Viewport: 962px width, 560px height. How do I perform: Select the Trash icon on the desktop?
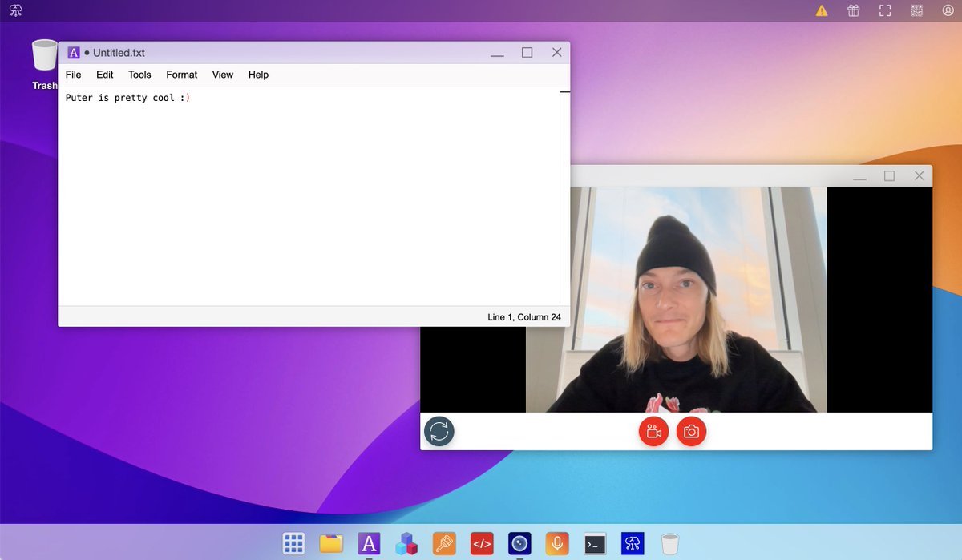(x=44, y=64)
